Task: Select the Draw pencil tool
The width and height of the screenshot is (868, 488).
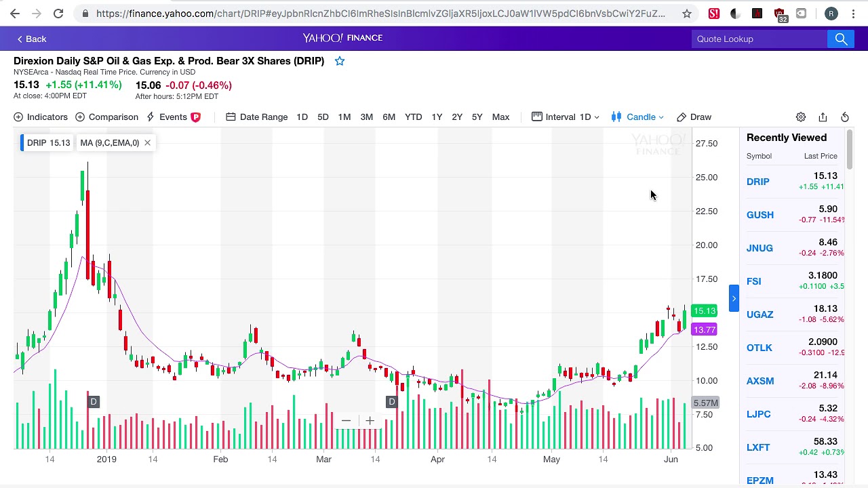Action: (694, 117)
